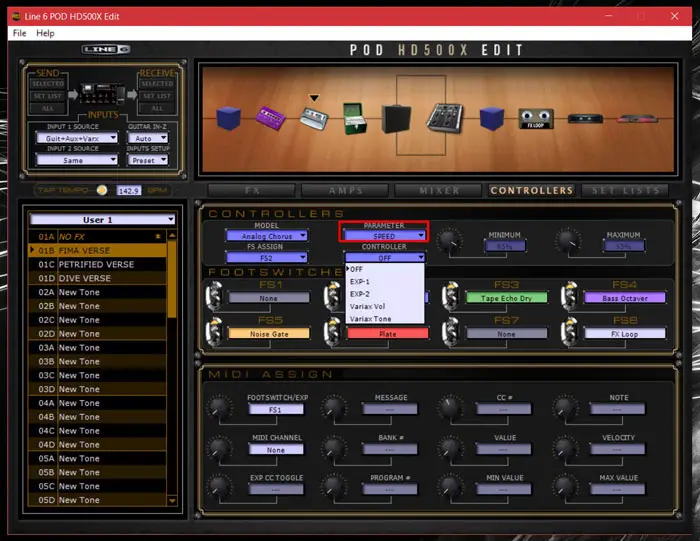Choose EXP-1 in controller list
700x541 pixels.
coord(385,282)
